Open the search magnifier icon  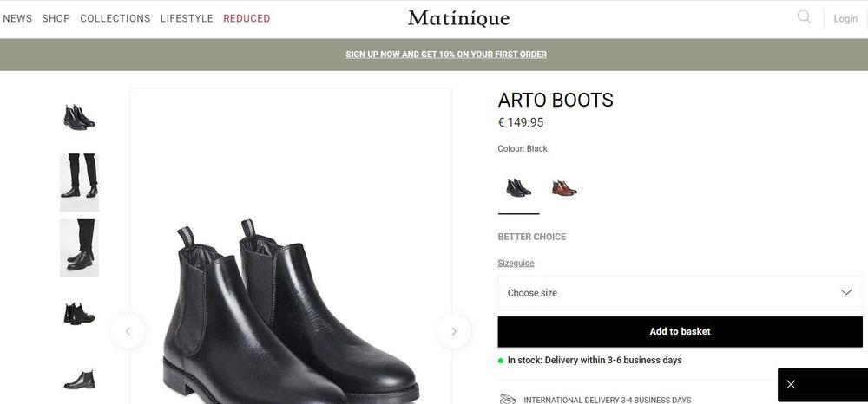[x=804, y=17]
